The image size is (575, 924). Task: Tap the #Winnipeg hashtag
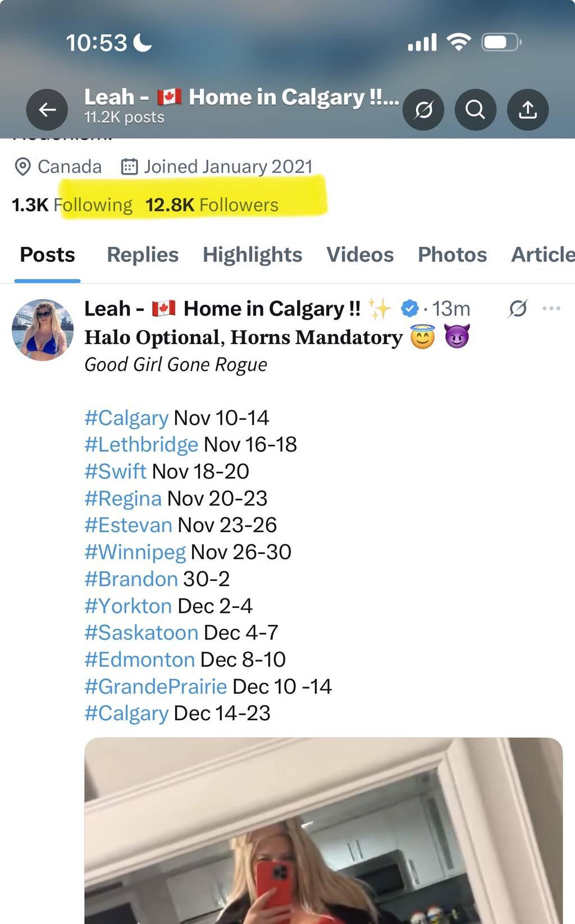(x=135, y=552)
